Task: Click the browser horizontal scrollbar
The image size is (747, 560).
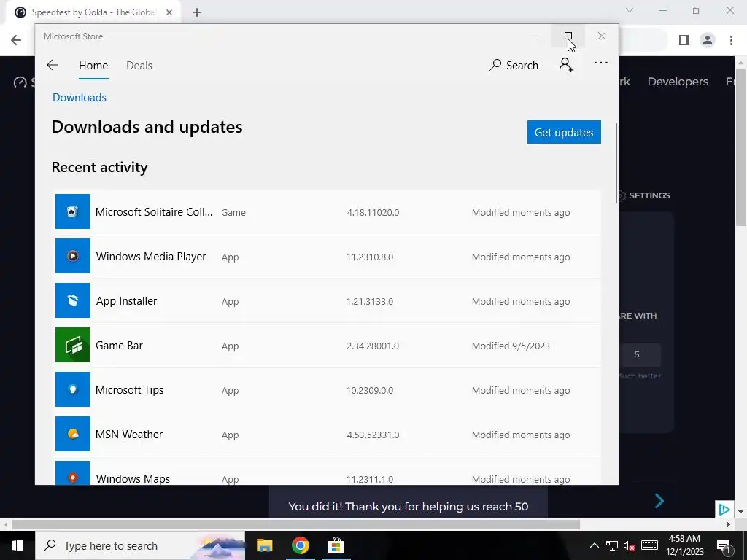Action: (295, 524)
